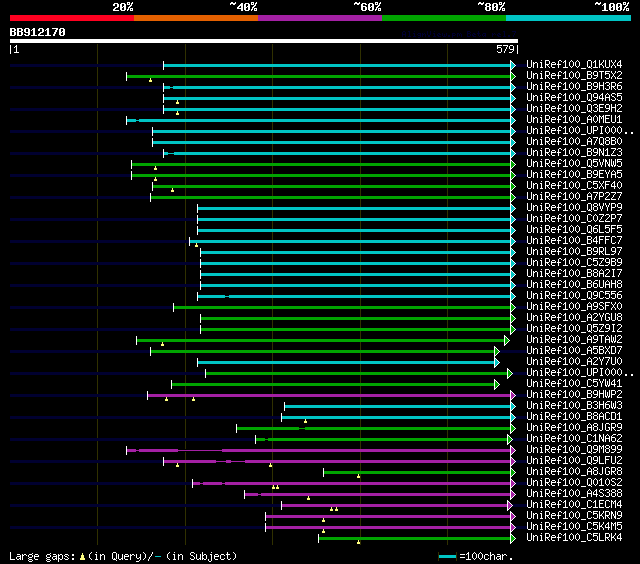This screenshot has height=564, width=640.
Task: Click the UniRef100_A8JGR8 label
Action: pos(574,472)
